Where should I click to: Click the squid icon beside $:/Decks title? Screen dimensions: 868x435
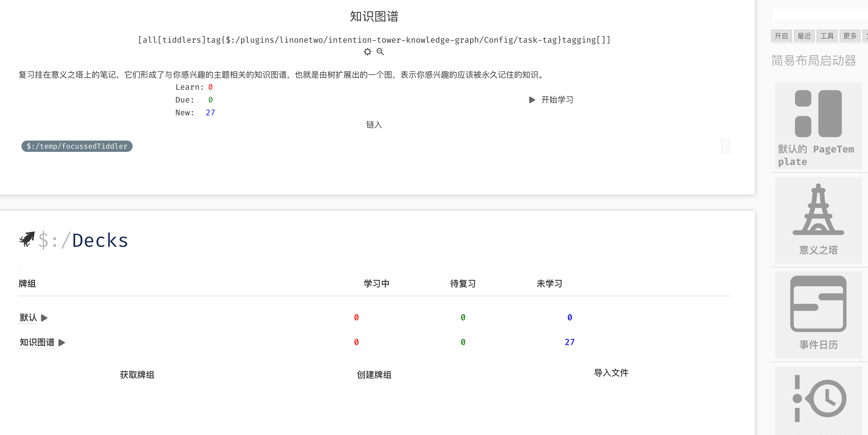27,239
